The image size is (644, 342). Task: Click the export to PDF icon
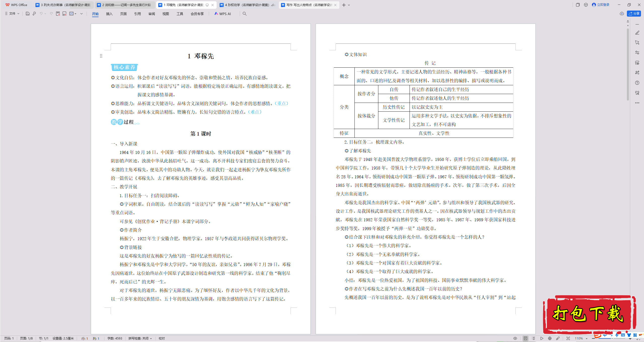pos(58,14)
